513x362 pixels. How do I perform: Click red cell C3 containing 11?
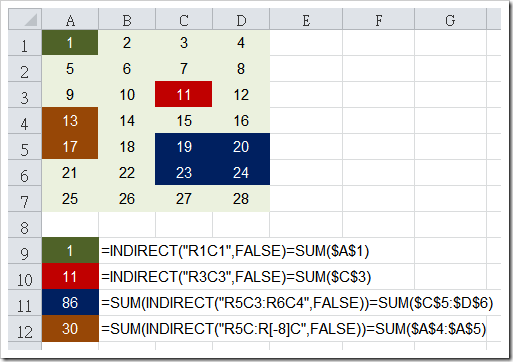[x=184, y=94]
